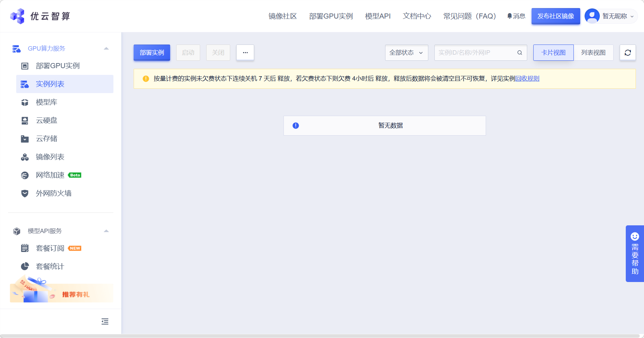This screenshot has height=338, width=644.
Task: Click the 部署实例 deploy button
Action: point(152,52)
